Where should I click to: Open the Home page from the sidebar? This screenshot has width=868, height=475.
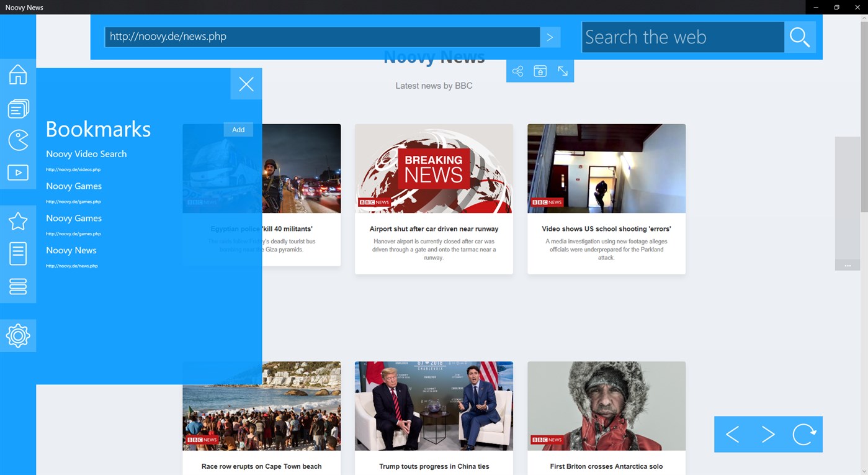tap(18, 75)
